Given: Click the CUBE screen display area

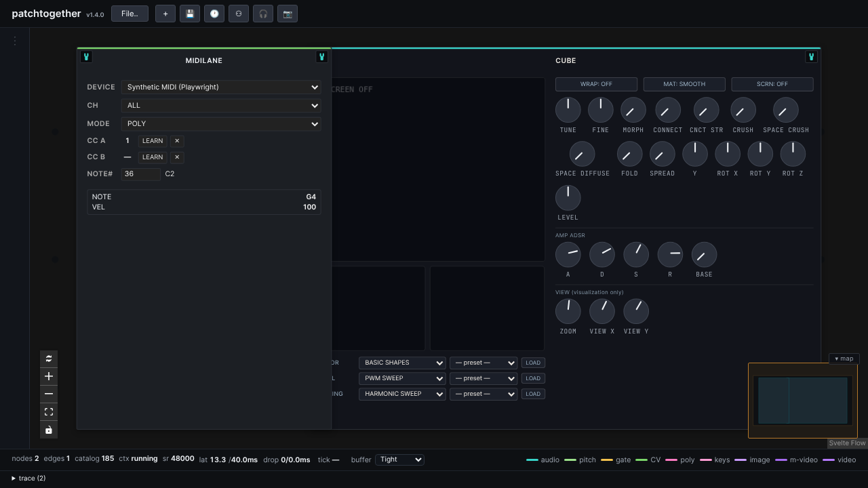Looking at the screenshot, I should tap(437, 169).
